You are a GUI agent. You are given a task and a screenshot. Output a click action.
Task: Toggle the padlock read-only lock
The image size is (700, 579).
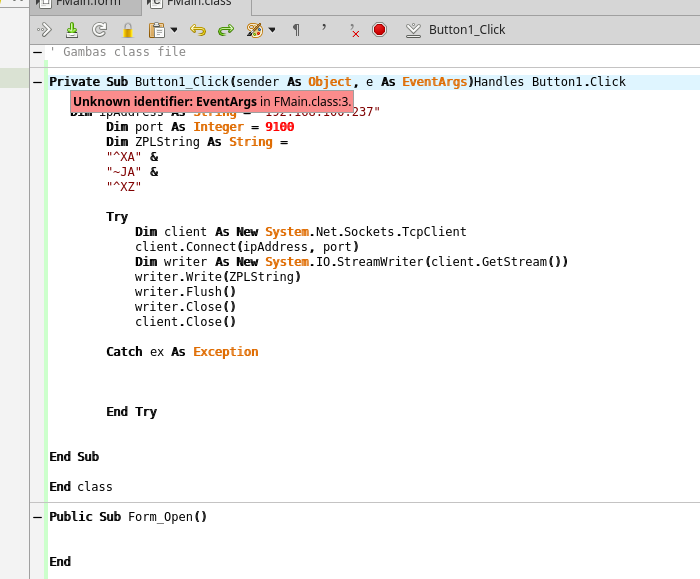(127, 30)
